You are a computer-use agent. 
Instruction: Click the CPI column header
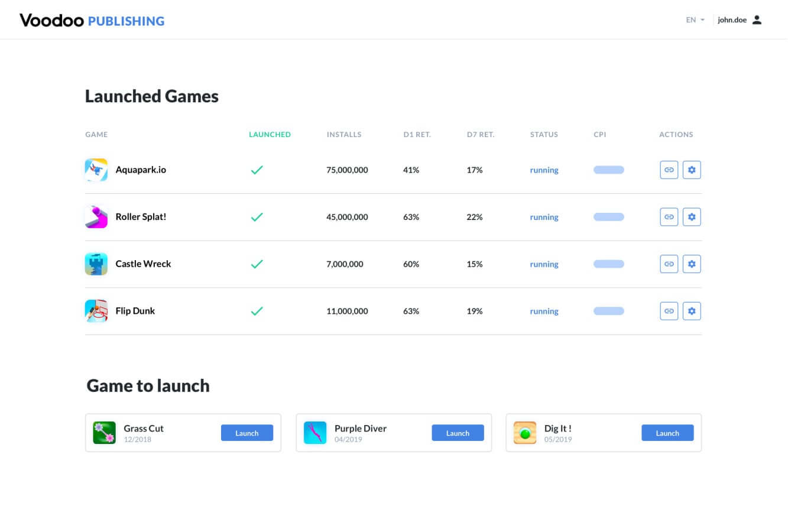point(600,135)
